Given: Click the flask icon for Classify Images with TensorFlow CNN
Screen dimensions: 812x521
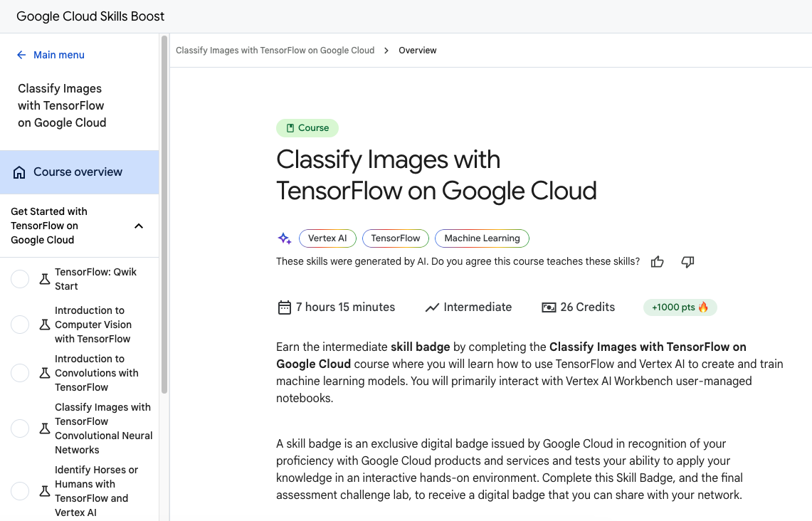Looking at the screenshot, I should tap(45, 428).
